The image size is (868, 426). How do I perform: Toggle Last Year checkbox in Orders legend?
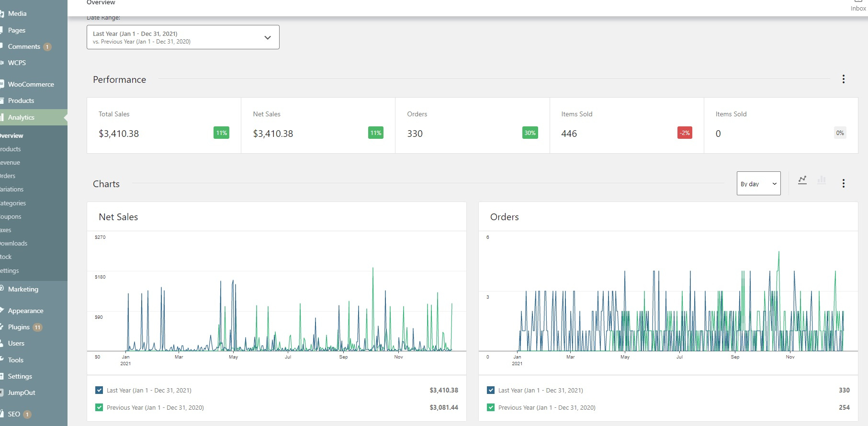point(491,390)
